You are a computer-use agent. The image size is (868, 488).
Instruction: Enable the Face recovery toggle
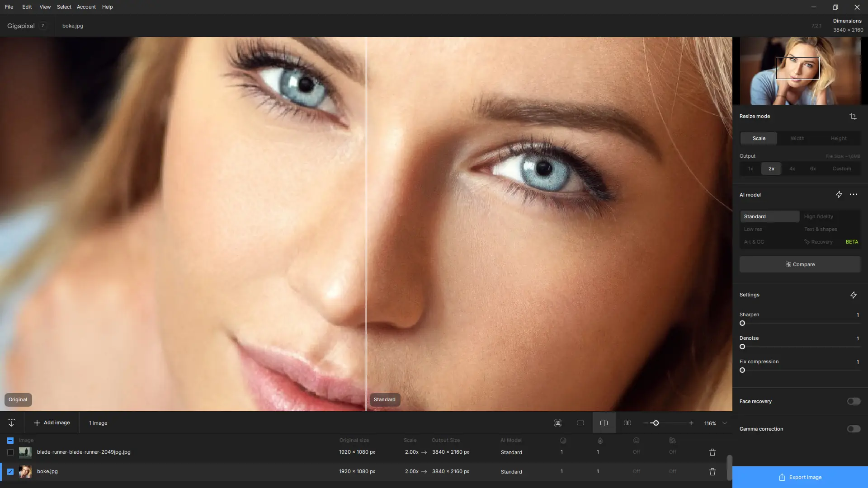[x=853, y=401]
